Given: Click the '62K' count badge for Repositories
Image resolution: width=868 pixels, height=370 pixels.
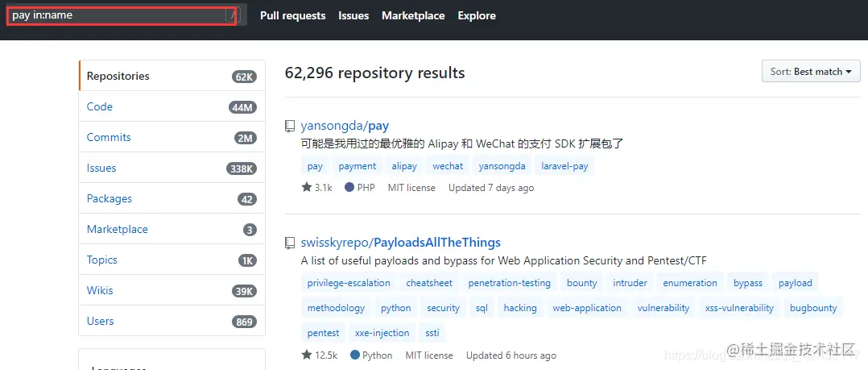Looking at the screenshot, I should [244, 77].
